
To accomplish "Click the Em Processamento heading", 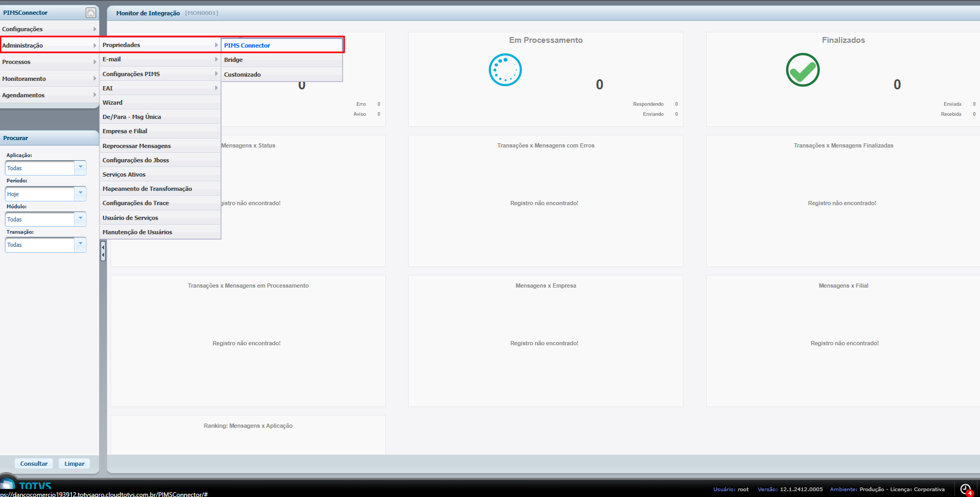I will point(546,40).
